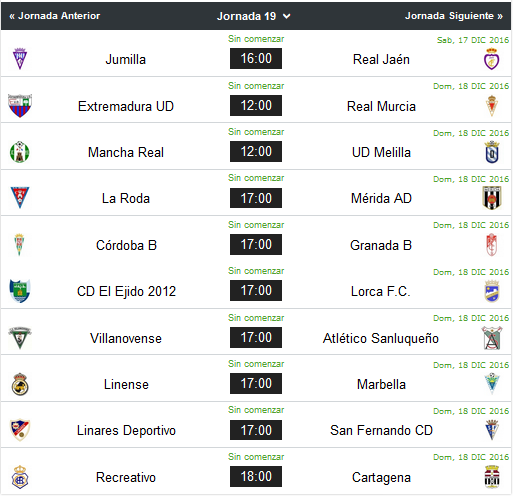This screenshot has width=513, height=497.
Task: Select the Real Murcia crest icon
Action: click(x=492, y=106)
